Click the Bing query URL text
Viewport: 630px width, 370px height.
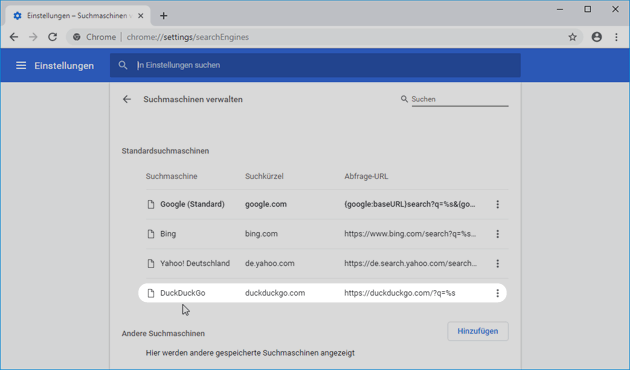coord(410,234)
